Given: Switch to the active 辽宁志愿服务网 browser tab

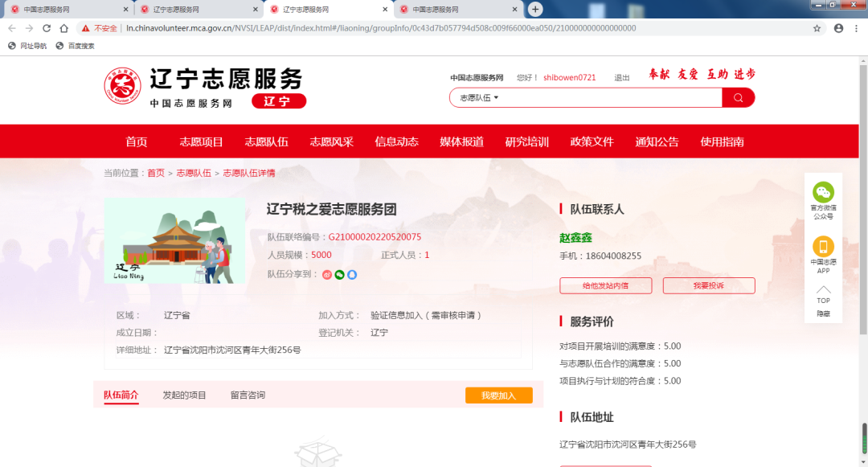Looking at the screenshot, I should [x=328, y=10].
